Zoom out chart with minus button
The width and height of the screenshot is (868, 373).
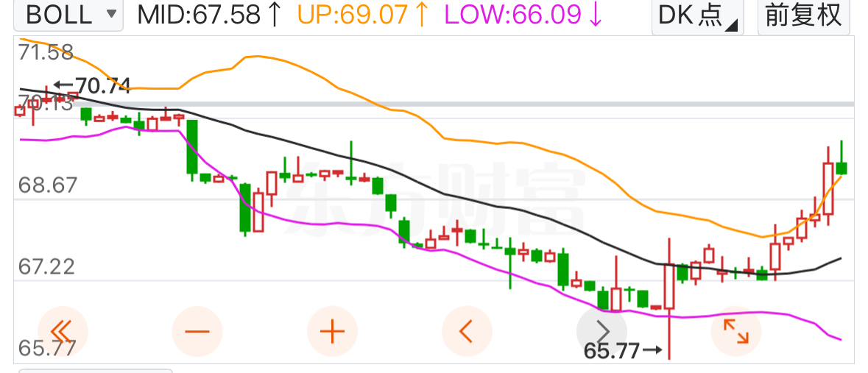(197, 332)
